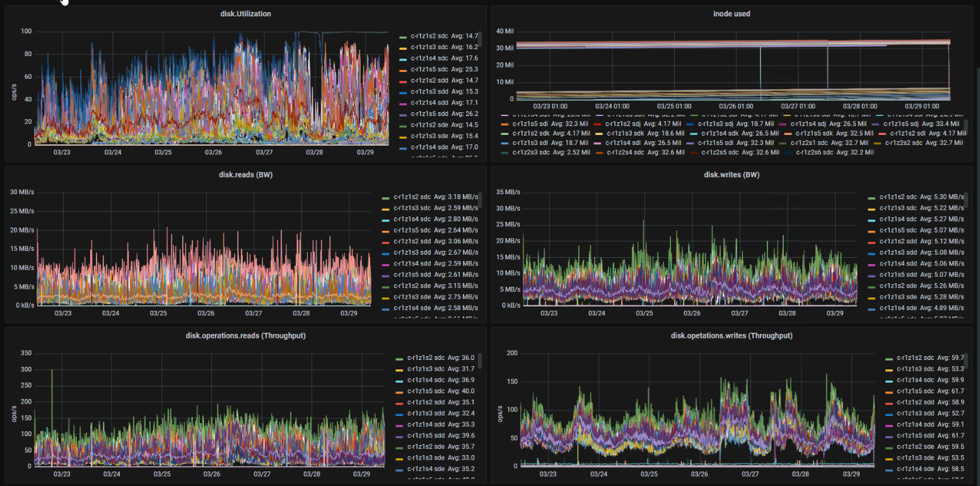
Task: Expand the disk.writes (BW) panel title menu
Action: pyautogui.click(x=732, y=175)
